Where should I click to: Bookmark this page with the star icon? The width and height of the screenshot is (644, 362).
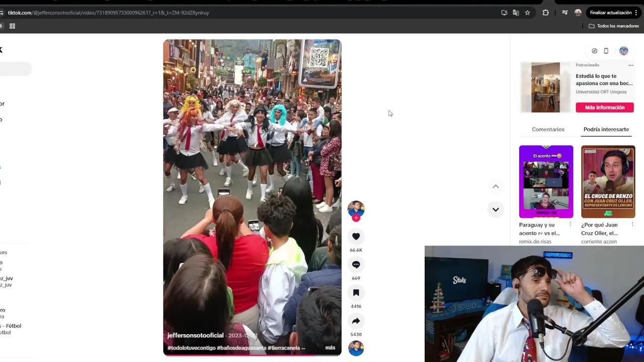[x=527, y=13]
